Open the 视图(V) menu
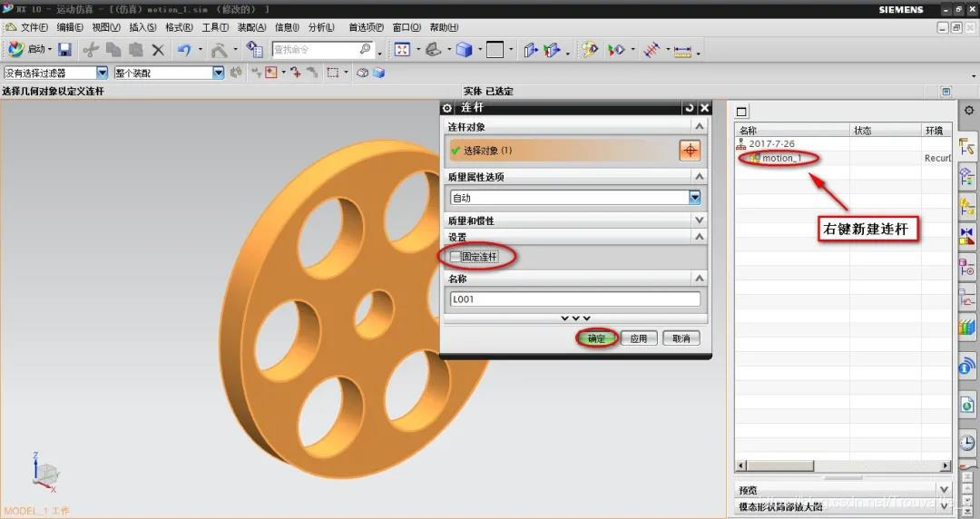The width and height of the screenshot is (980, 519). [106, 27]
